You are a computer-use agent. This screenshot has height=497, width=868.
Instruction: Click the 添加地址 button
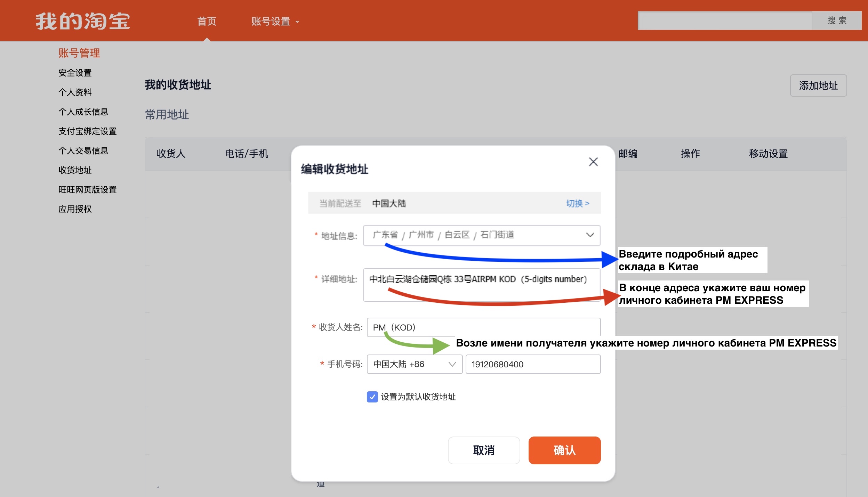(x=818, y=85)
